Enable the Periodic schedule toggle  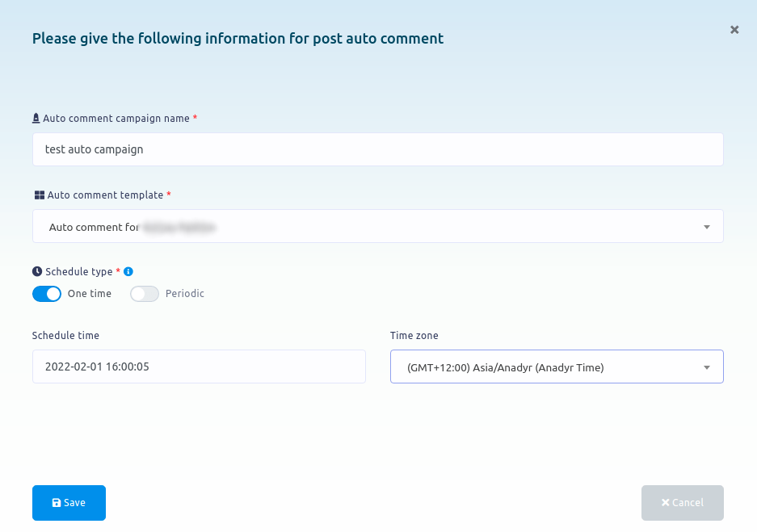tap(145, 294)
